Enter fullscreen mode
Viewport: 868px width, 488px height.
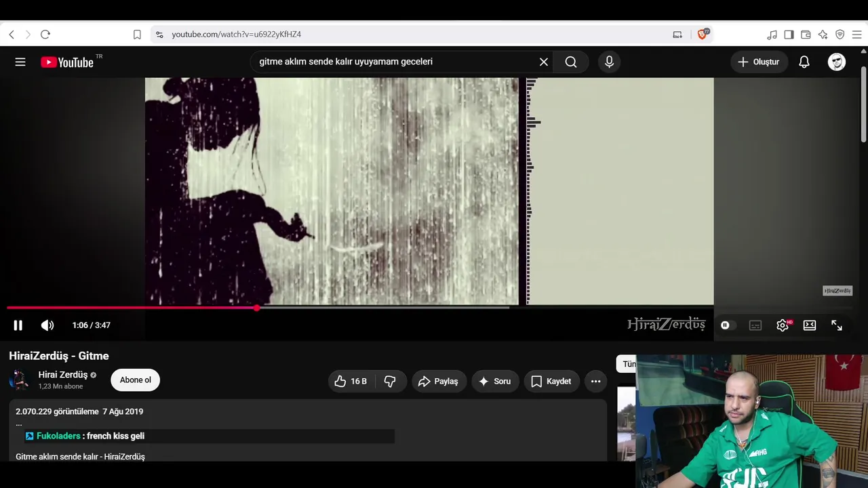tap(837, 325)
